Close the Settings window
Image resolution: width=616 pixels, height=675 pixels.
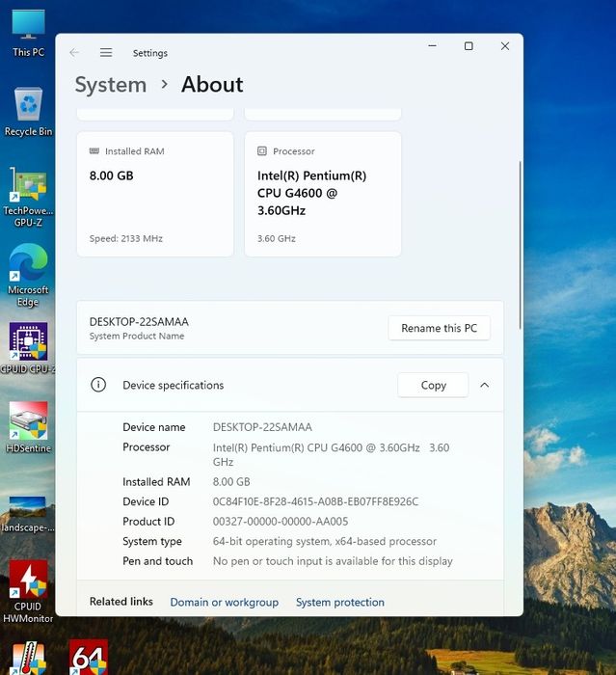505,45
